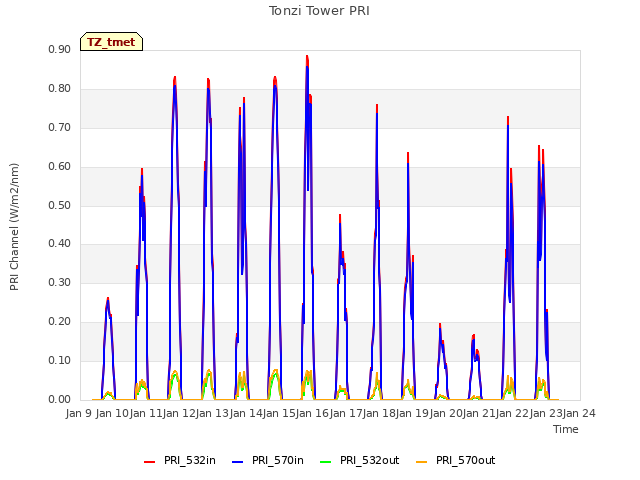Click the TZ_tmet label box
This screenshot has height=480, width=640.
111,42
